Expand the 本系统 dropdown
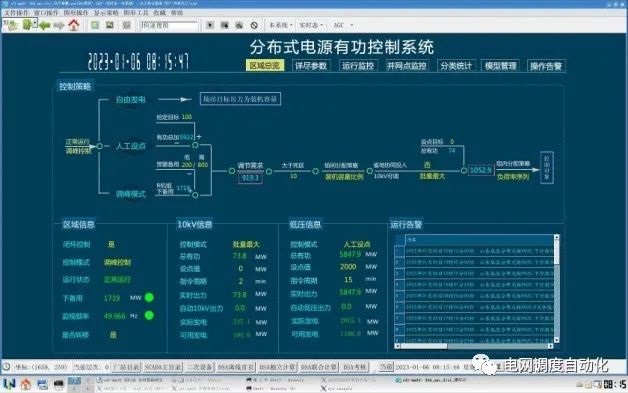628x393 pixels. [x=280, y=25]
